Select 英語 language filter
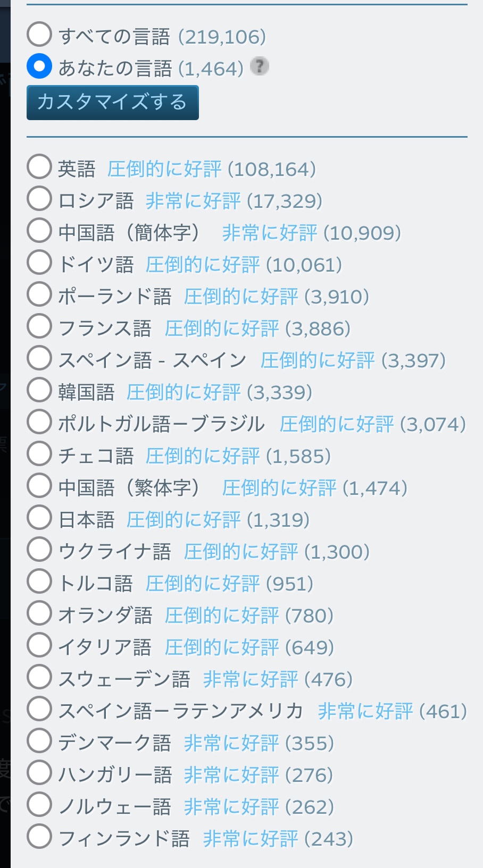 click(39, 167)
